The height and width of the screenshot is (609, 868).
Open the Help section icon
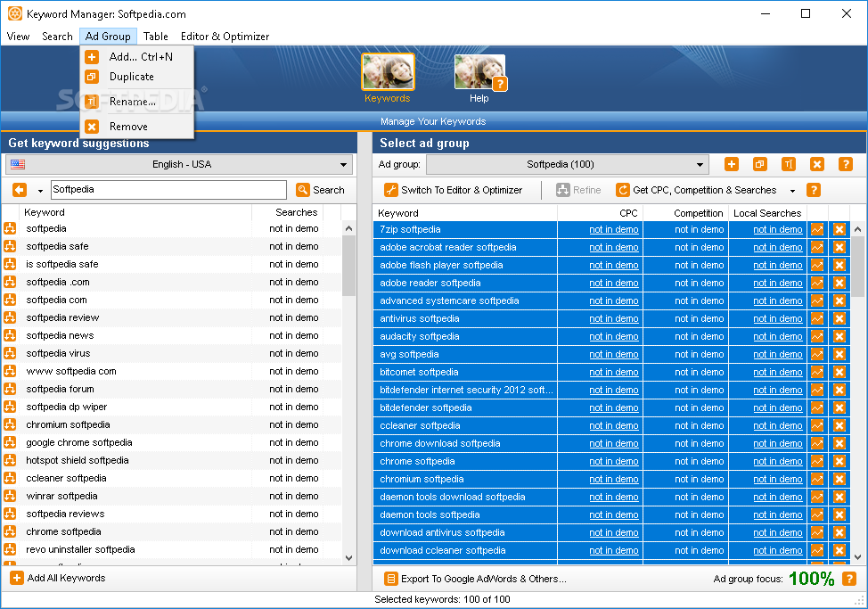(479, 72)
